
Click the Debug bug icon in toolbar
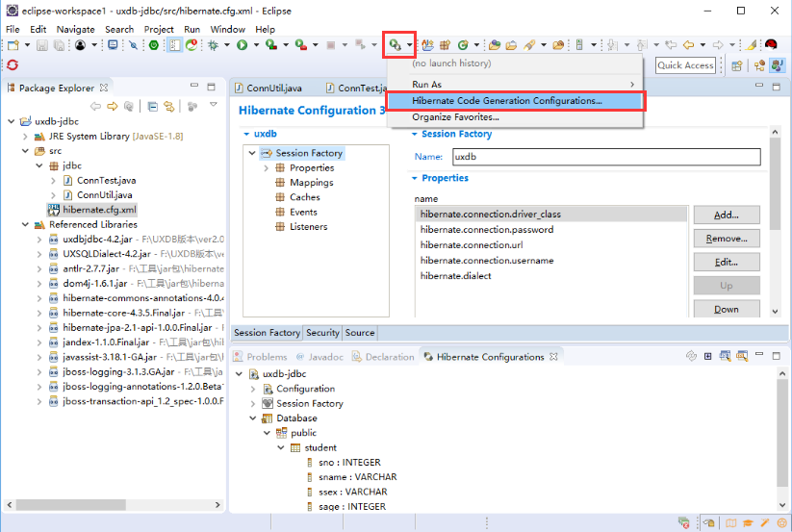[x=213, y=44]
